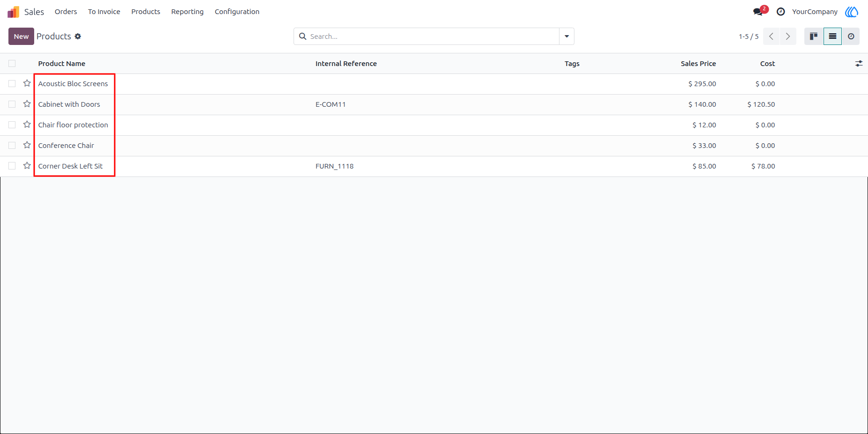Click the $ 295.00 sales price
The width and height of the screenshot is (868, 434).
click(702, 84)
